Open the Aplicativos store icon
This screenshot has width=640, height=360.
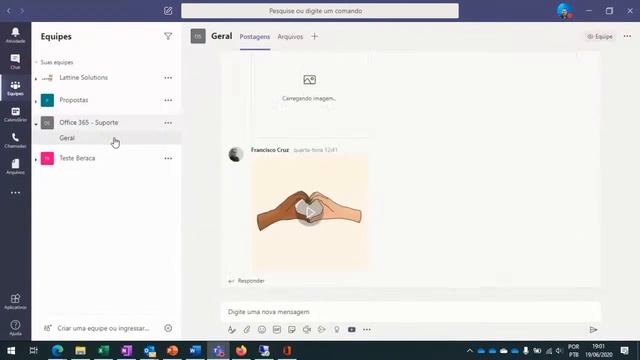(x=15, y=301)
